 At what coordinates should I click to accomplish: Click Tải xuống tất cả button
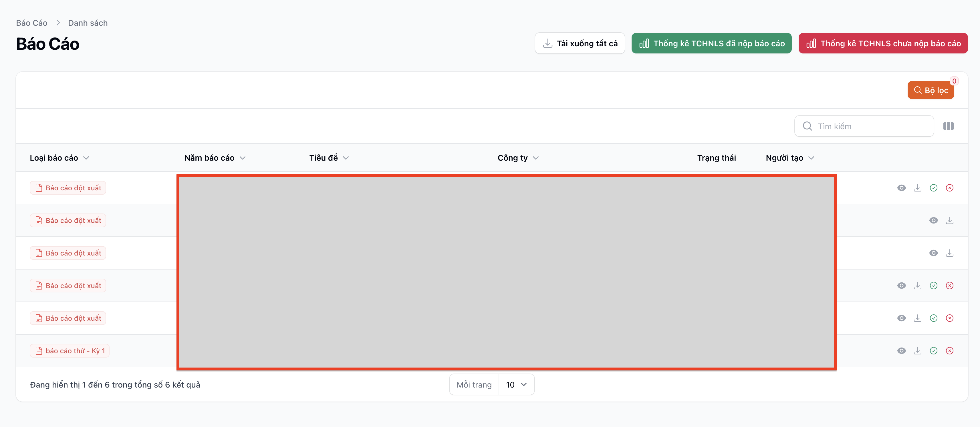coord(580,43)
